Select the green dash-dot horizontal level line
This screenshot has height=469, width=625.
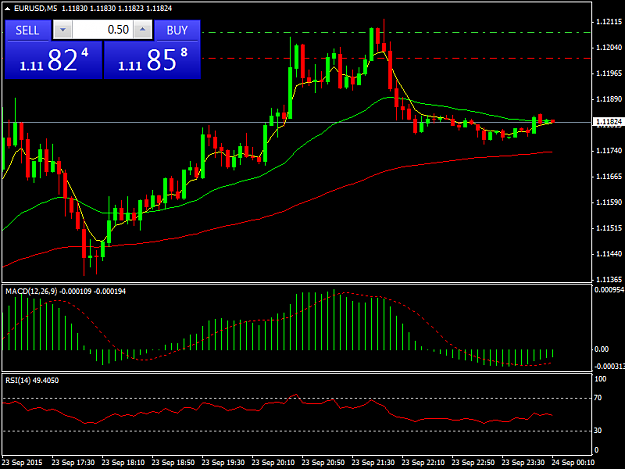pos(395,32)
